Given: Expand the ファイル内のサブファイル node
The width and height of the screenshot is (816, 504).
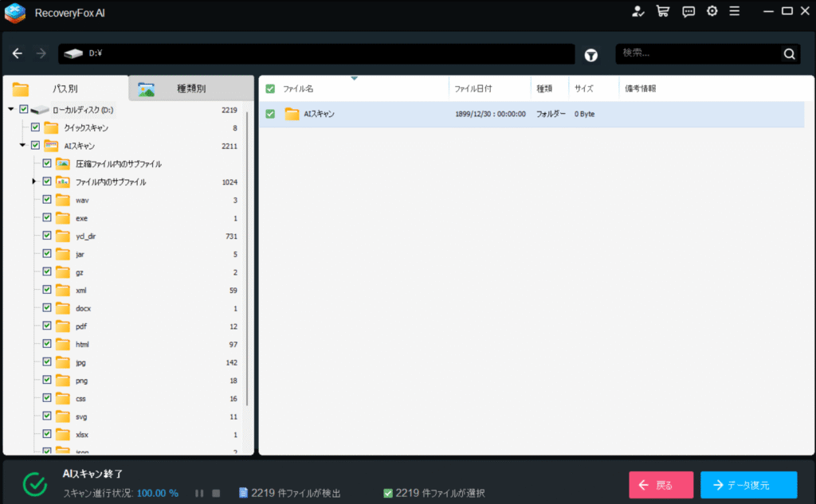Looking at the screenshot, I should point(34,182).
